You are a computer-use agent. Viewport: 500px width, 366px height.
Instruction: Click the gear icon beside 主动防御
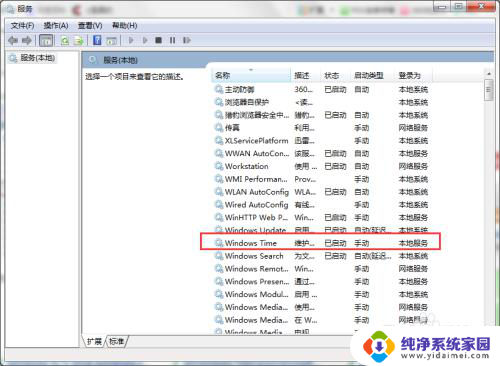(219, 89)
